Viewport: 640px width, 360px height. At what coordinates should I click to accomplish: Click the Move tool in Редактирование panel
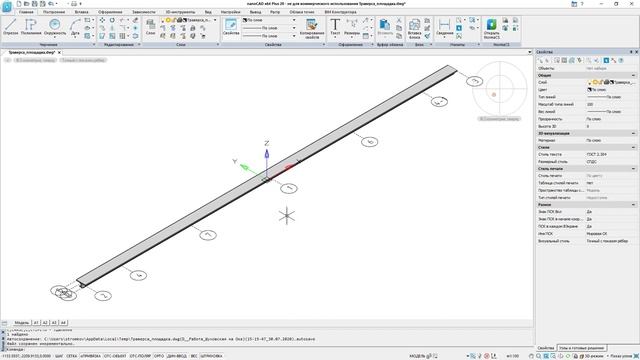(x=102, y=20)
